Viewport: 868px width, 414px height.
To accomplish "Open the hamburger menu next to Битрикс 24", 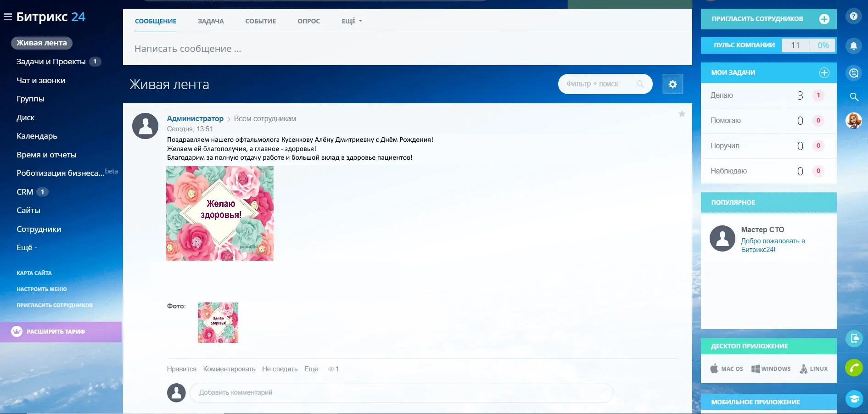I will point(7,17).
